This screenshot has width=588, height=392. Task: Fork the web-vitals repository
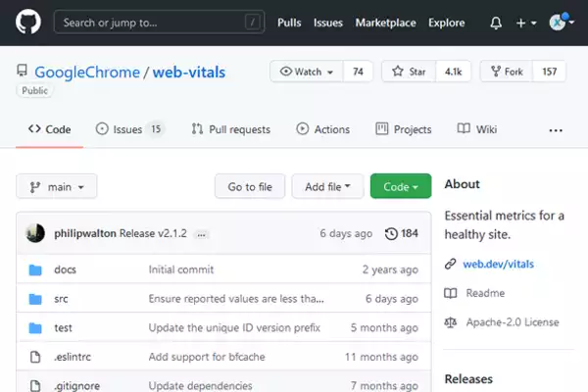coord(507,72)
